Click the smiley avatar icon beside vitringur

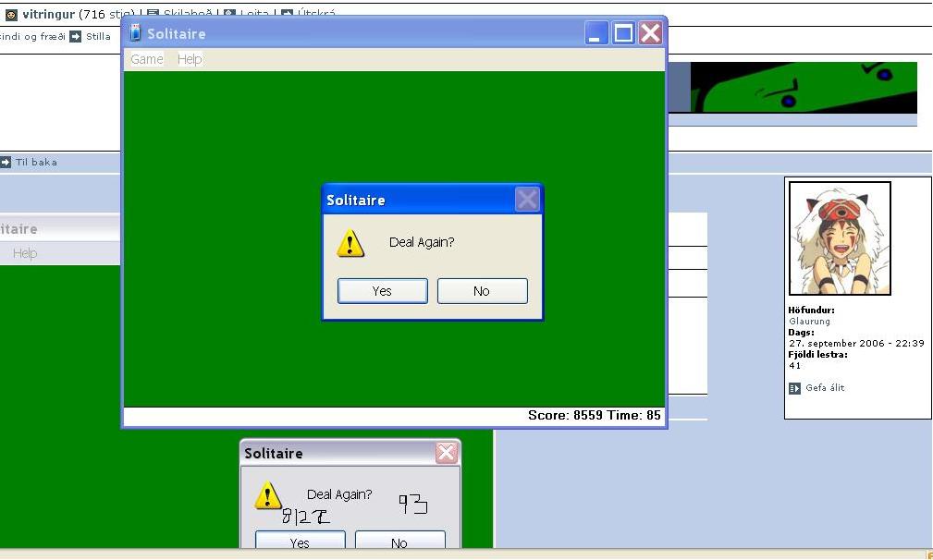11,14
